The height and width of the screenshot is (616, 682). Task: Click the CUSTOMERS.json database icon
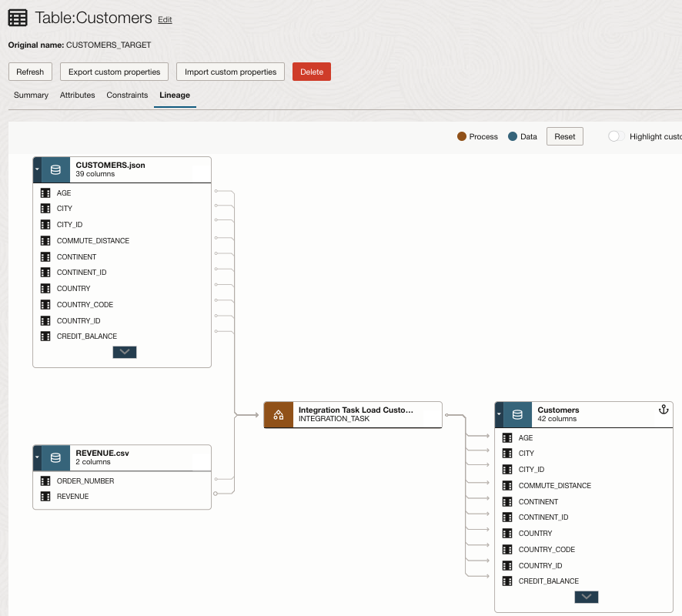point(55,169)
